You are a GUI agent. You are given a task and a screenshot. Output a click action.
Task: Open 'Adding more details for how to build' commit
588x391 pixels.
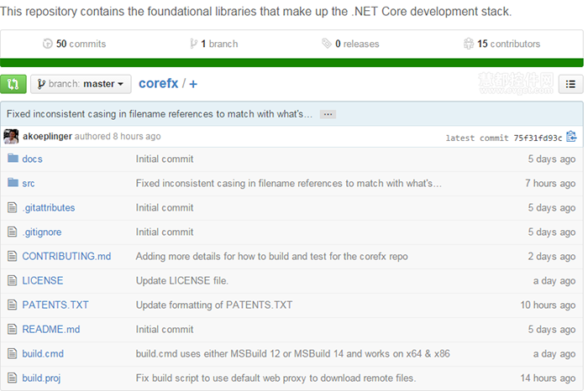(x=272, y=256)
